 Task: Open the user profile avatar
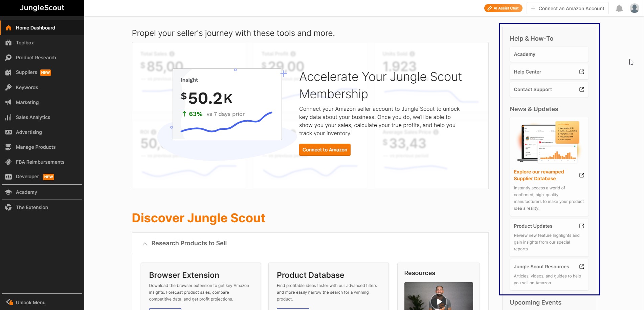pyautogui.click(x=634, y=8)
